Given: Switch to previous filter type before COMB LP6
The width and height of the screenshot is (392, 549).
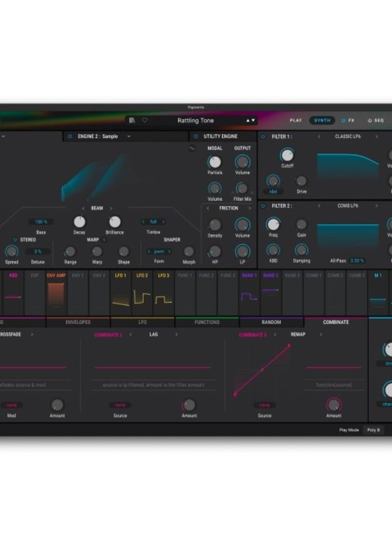Looking at the screenshot, I should (319, 206).
